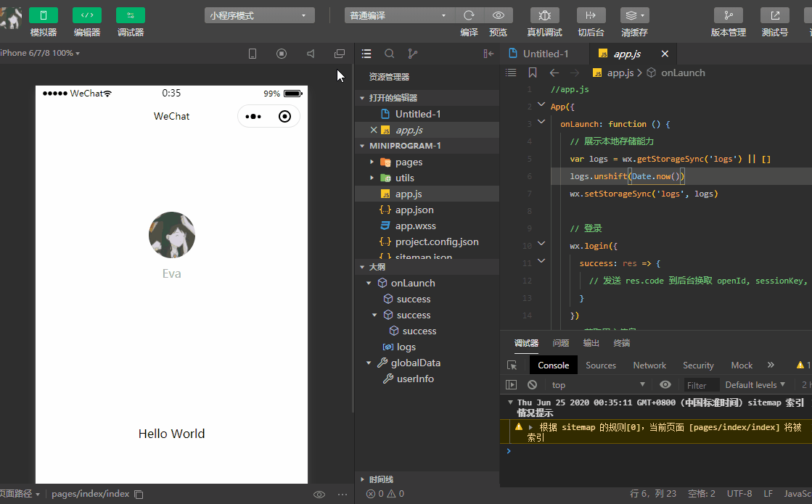Open the source control branch icon
Viewport: 812px width, 504px height.
pos(412,53)
